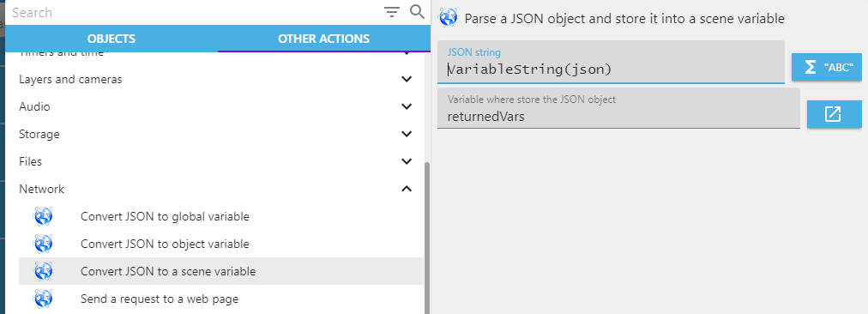The width and height of the screenshot is (868, 314).
Task: Click the Search input field
Action: (194, 12)
